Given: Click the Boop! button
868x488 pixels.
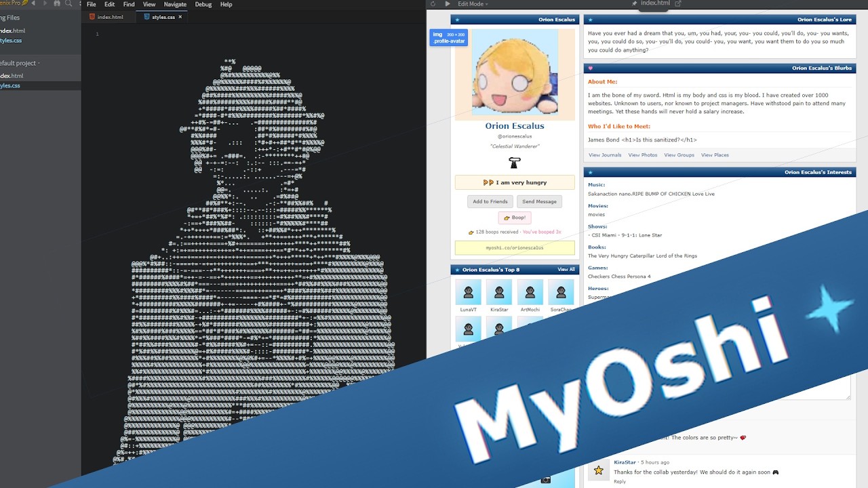Looking at the screenshot, I should tap(515, 218).
